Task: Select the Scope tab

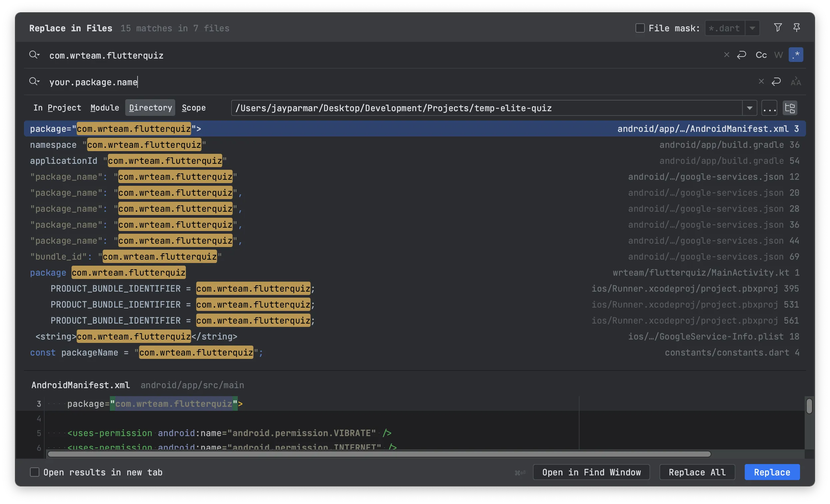Action: (194, 108)
